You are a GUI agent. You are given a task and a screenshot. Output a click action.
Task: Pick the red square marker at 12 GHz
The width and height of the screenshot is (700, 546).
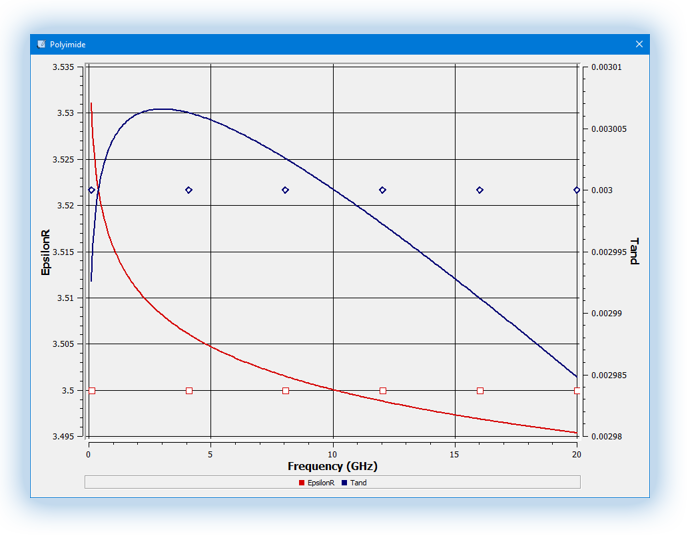(383, 391)
